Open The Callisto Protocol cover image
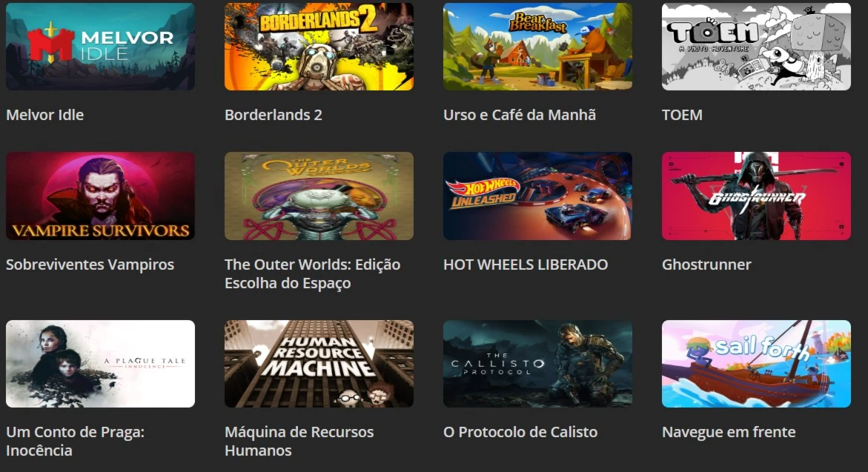This screenshot has width=868, height=472. point(537,364)
